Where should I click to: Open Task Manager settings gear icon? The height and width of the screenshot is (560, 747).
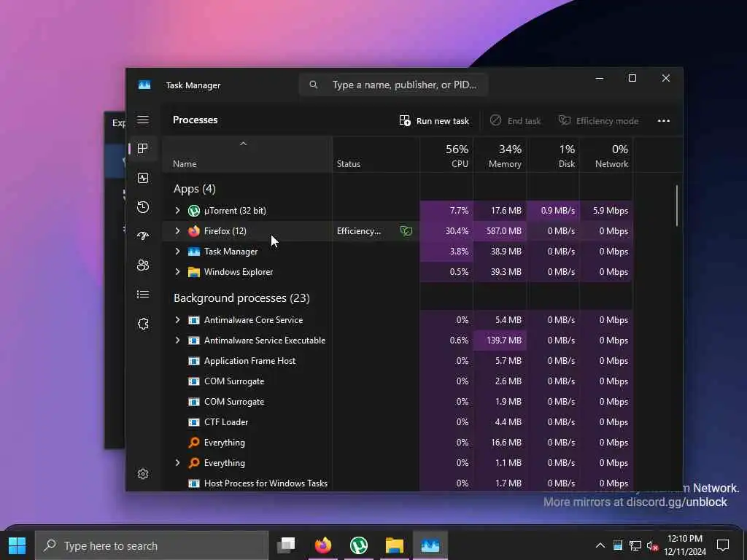point(143,474)
